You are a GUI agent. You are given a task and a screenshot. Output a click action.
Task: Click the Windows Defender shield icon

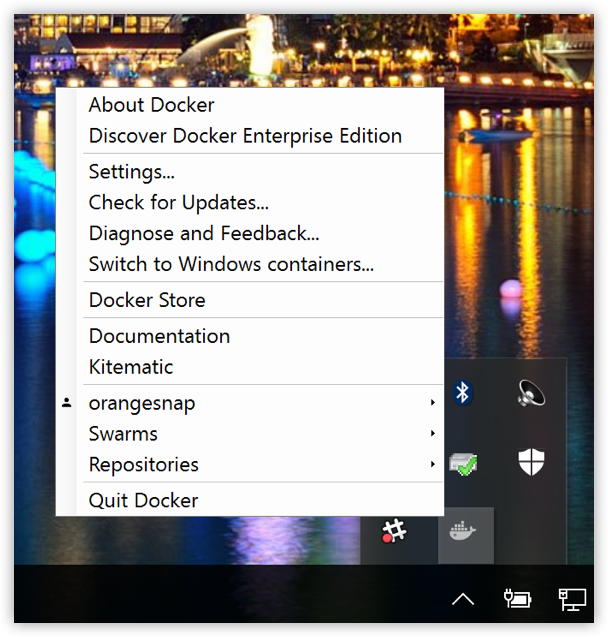[530, 462]
